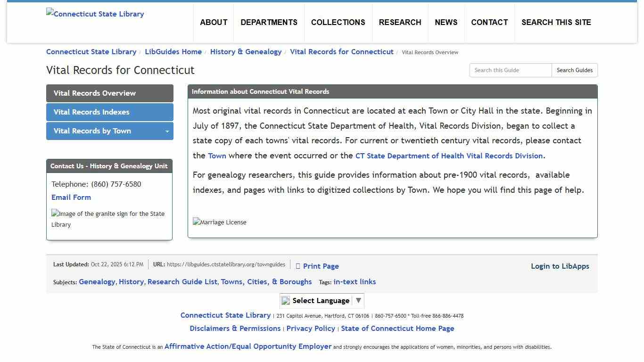Click the Connecticut State Library logo
The image size is (644, 362).
click(x=95, y=14)
